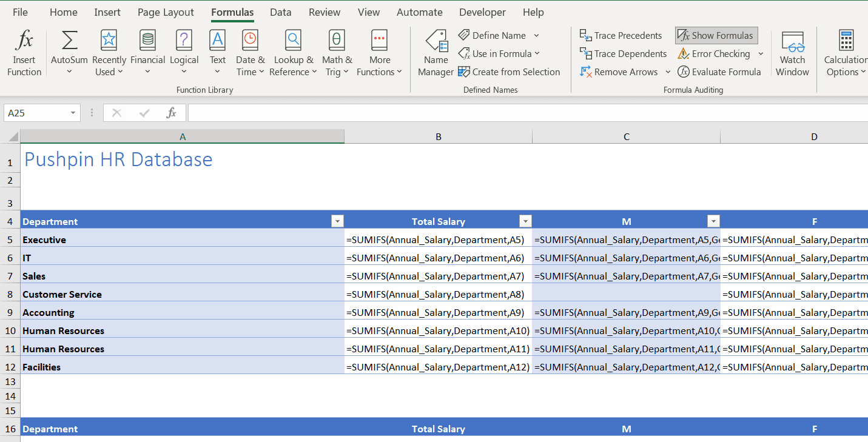
Task: Open Calculation Options
Action: (x=845, y=53)
